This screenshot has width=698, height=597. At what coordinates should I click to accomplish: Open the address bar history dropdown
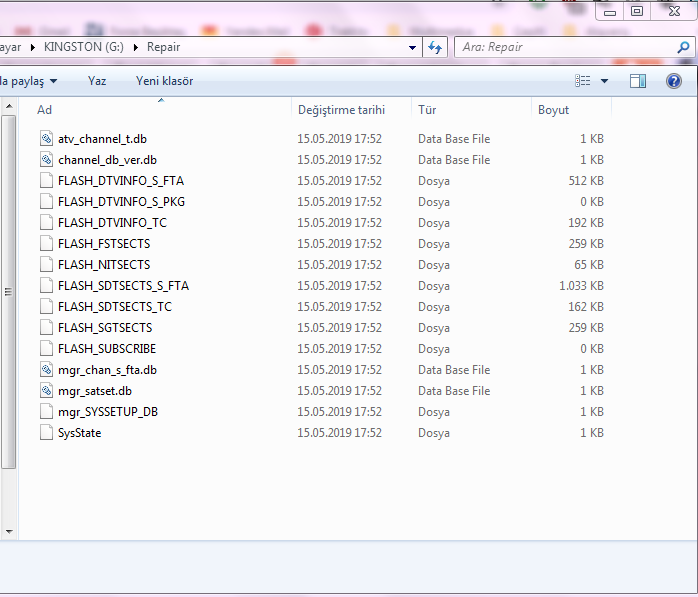tap(412, 47)
